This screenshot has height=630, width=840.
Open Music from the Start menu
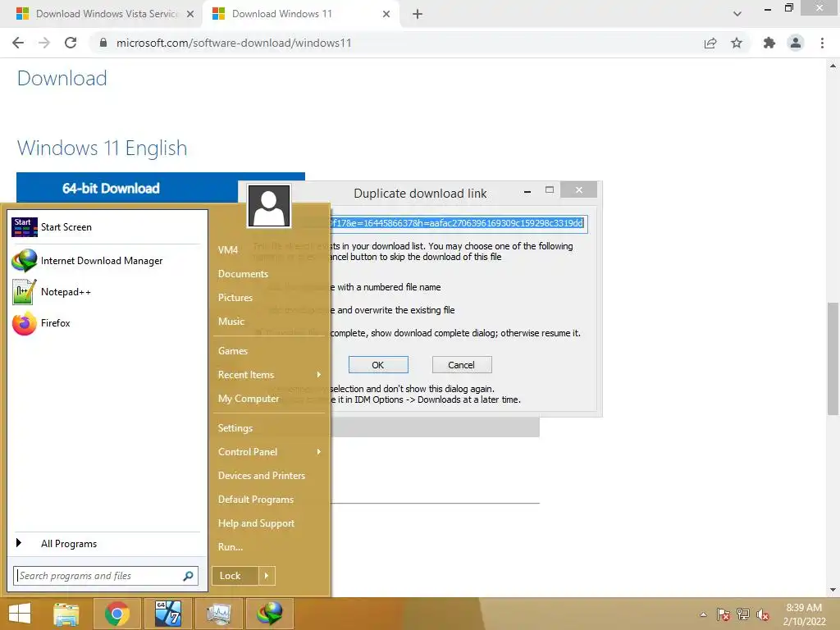[x=231, y=322]
